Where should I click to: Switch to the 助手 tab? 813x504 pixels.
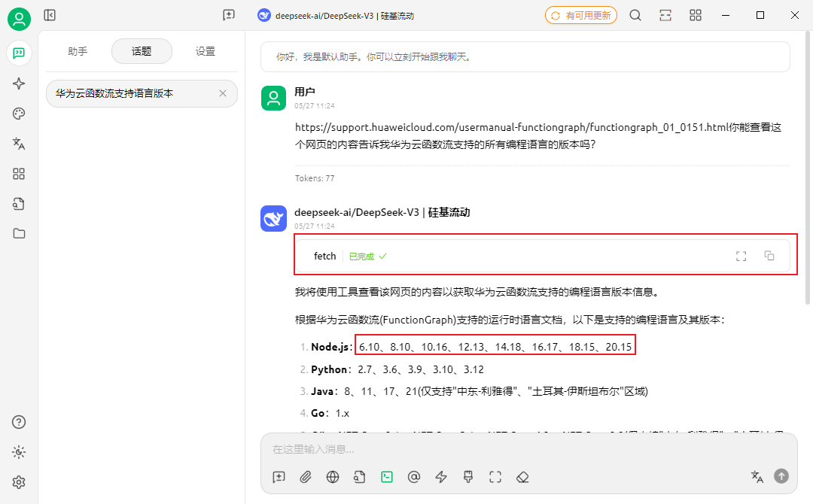tap(78, 51)
